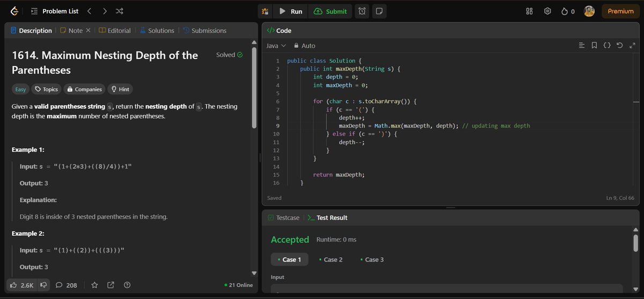Go to next problem arrow

point(105,11)
